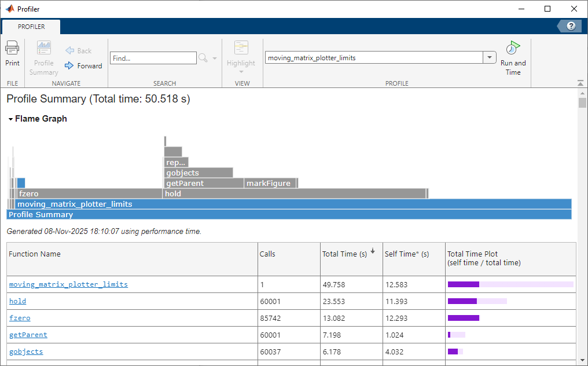Open the profiled function dropdown arrow

(489, 57)
